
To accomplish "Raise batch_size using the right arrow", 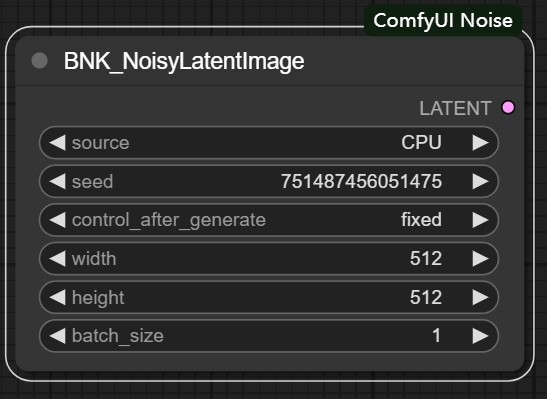I will (480, 336).
